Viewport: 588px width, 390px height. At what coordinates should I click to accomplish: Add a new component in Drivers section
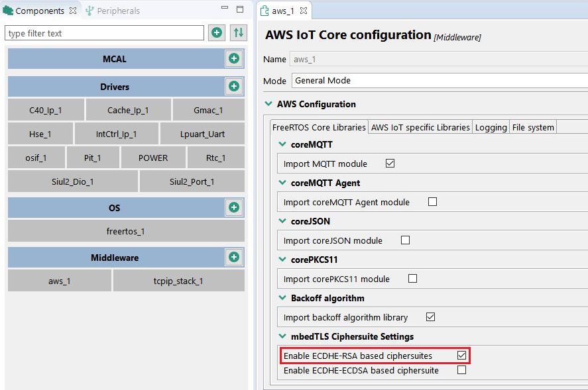pyautogui.click(x=233, y=87)
